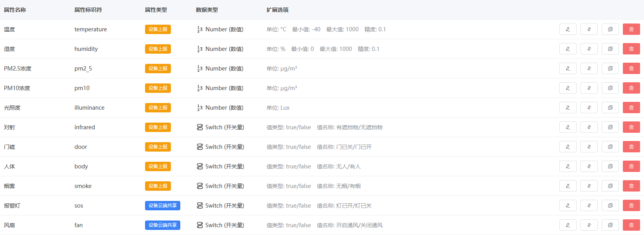Click the Switch type icon in door row
This screenshot has width=644, height=235.
tap(200, 147)
